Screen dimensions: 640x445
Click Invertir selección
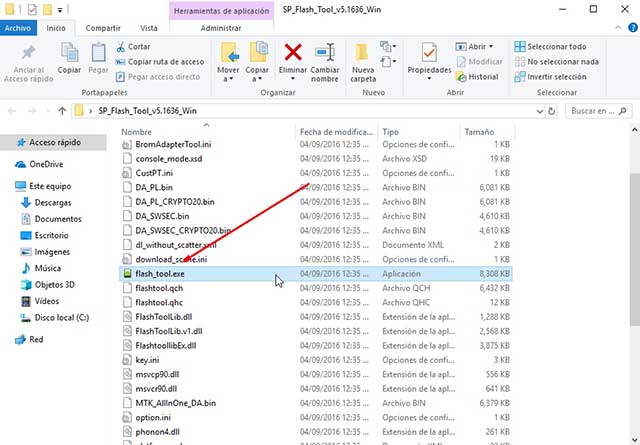pos(550,77)
